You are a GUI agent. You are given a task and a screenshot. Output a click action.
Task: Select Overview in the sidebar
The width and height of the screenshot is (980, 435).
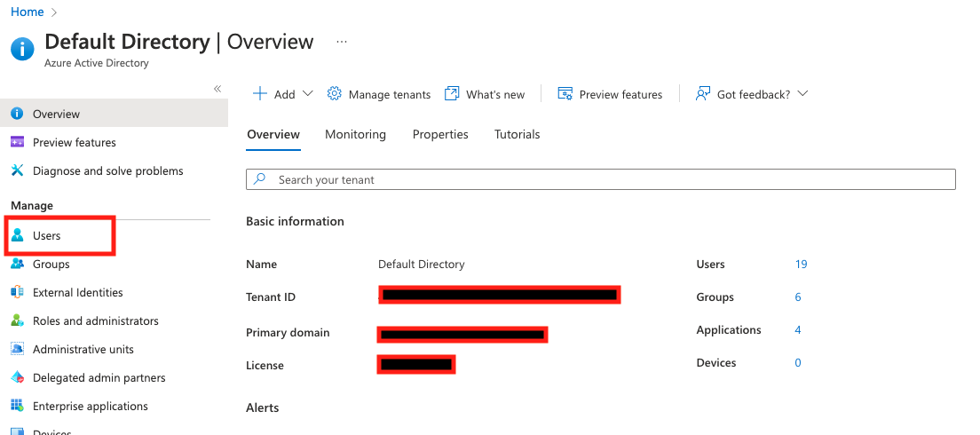pos(114,114)
